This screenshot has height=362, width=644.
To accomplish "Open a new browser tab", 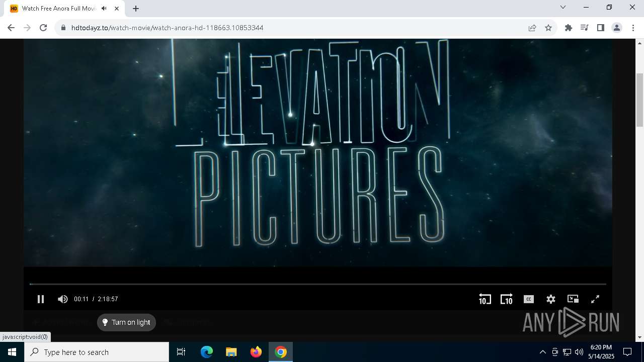I will [136, 9].
